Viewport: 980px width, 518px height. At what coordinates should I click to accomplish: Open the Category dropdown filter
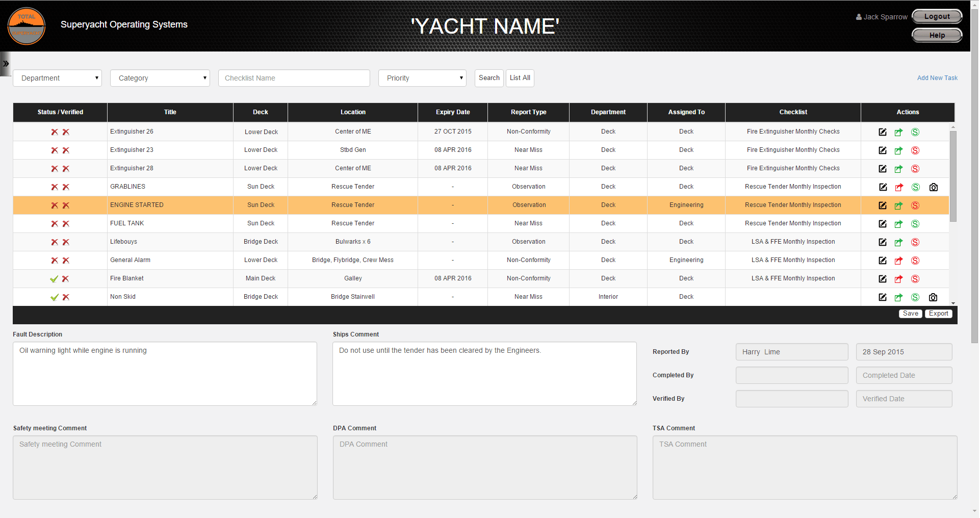tap(160, 78)
